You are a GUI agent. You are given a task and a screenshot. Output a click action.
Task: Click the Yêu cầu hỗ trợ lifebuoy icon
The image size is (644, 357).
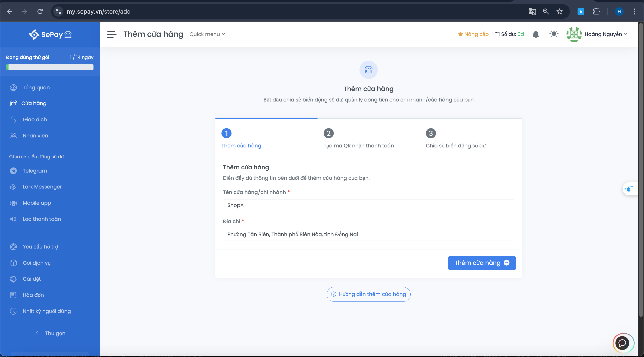coord(13,247)
